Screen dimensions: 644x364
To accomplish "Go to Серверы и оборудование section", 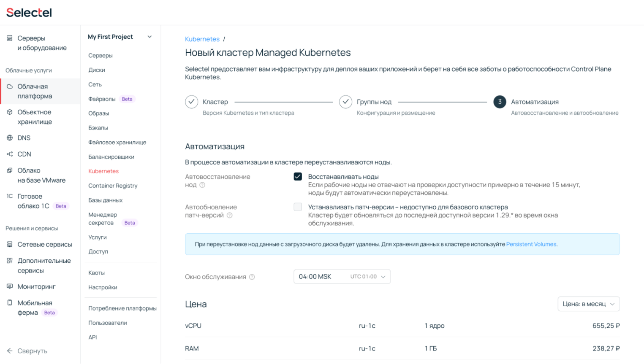I will tap(42, 43).
